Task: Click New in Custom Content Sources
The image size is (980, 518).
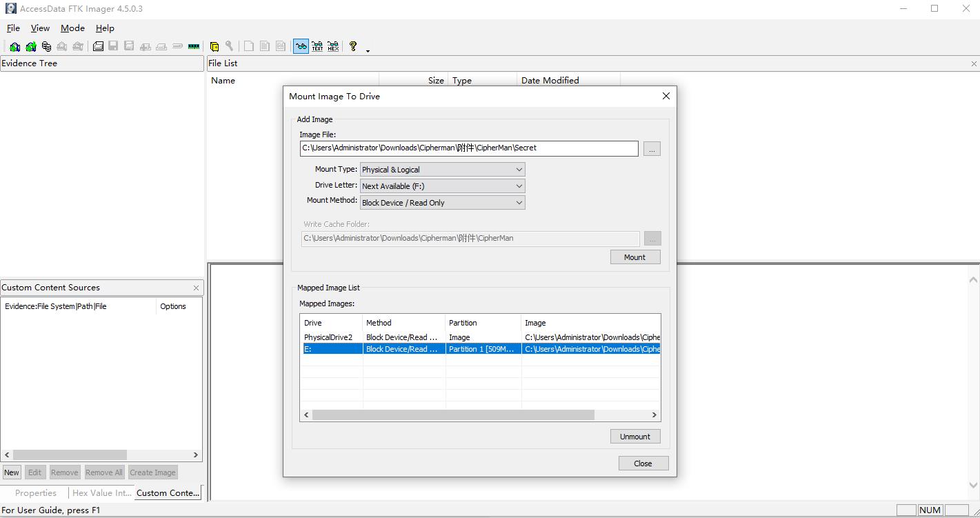Action: coord(12,472)
